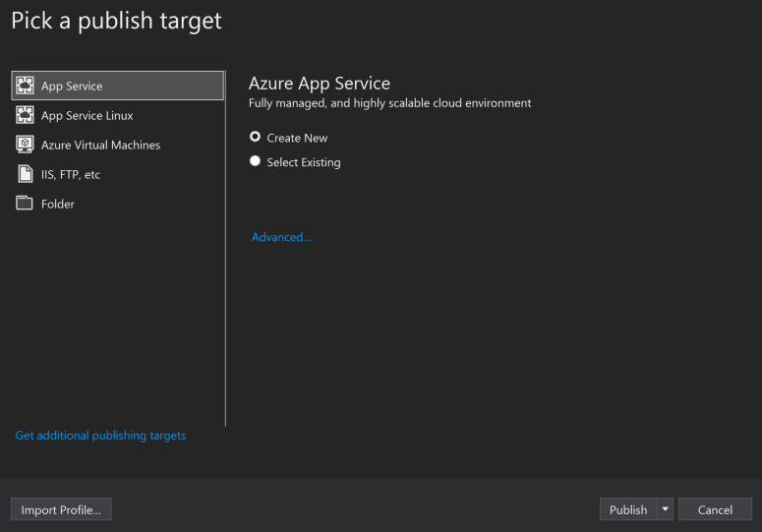The width and height of the screenshot is (762, 532).
Task: Choose the Select Existing radio button
Action: click(255, 161)
